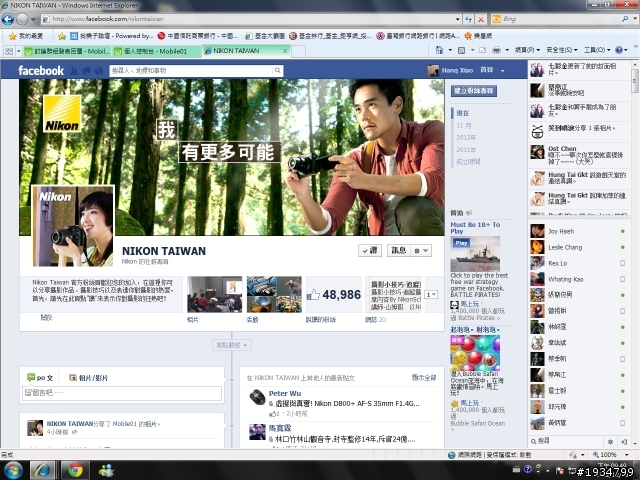Image resolution: width=640 pixels, height=480 pixels.
Task: Open the Nikon profile picture thumbnail
Action: pos(73,226)
